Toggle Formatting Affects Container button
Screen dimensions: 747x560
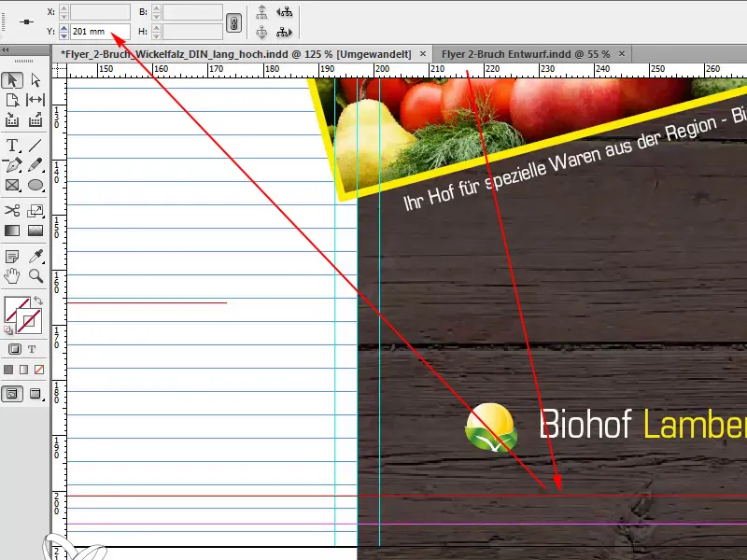pos(15,349)
